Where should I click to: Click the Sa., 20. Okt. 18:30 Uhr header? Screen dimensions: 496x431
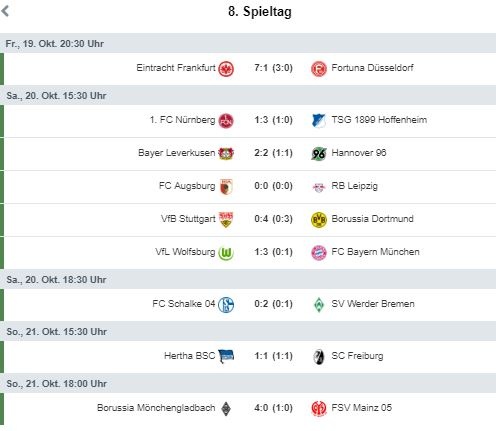248,279
